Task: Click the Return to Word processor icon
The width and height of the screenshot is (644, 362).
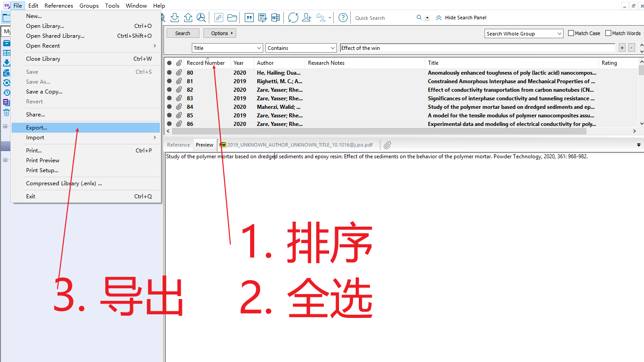Action: click(275, 18)
